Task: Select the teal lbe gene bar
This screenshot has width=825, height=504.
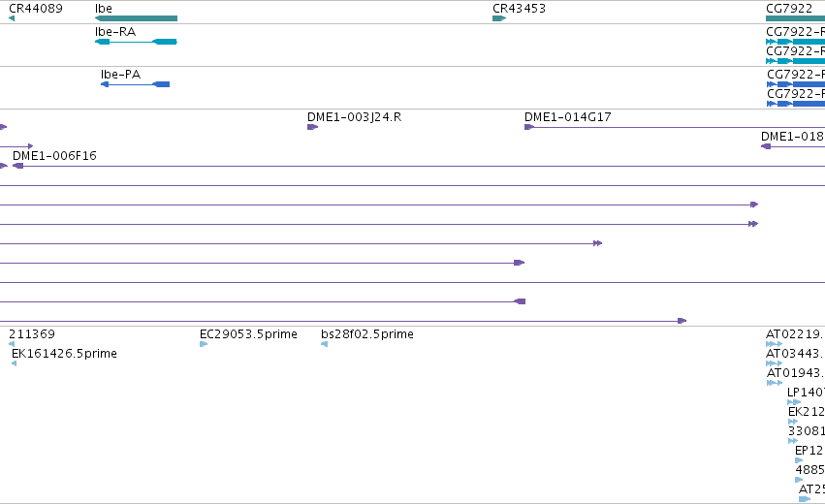Action: pyautogui.click(x=136, y=19)
